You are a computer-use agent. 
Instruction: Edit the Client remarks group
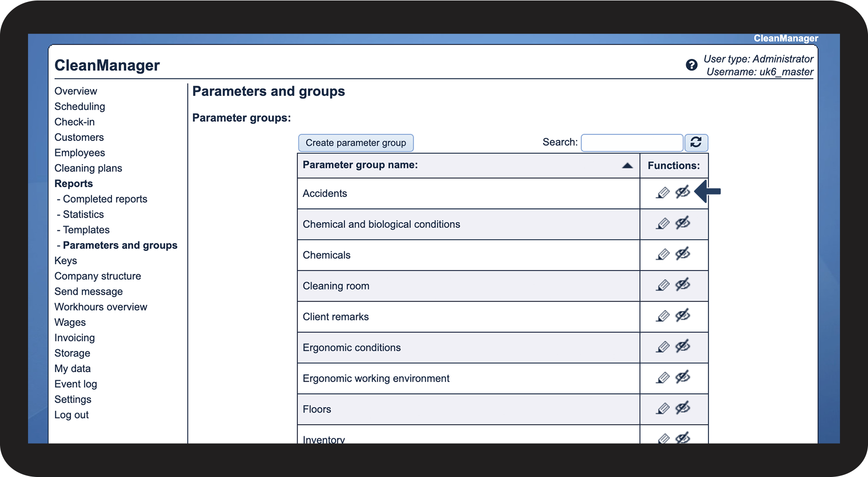pos(663,316)
